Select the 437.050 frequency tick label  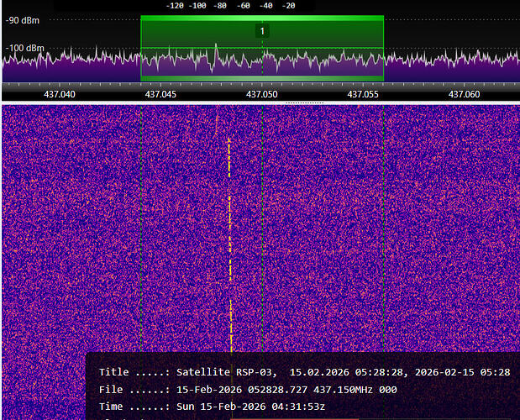(x=262, y=95)
